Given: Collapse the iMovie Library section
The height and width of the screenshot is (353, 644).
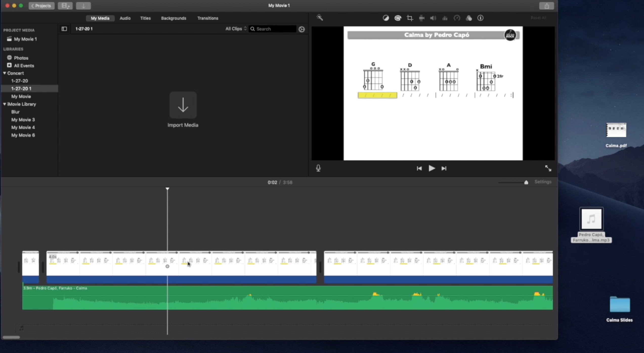Looking at the screenshot, I should (4, 104).
